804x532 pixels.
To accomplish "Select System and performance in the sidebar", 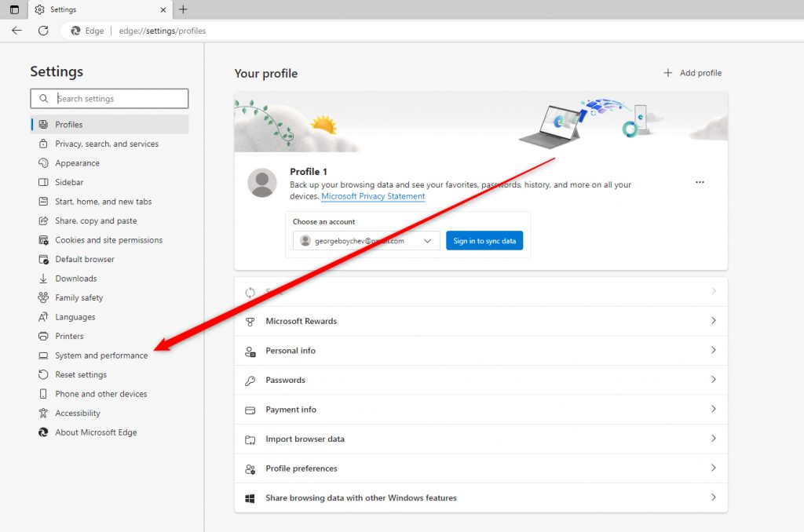I will coord(100,355).
